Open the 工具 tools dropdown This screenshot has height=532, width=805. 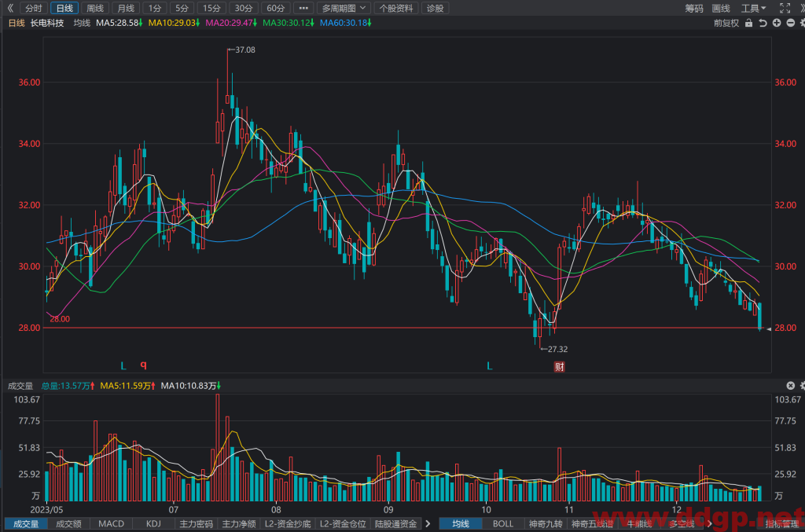click(x=753, y=8)
